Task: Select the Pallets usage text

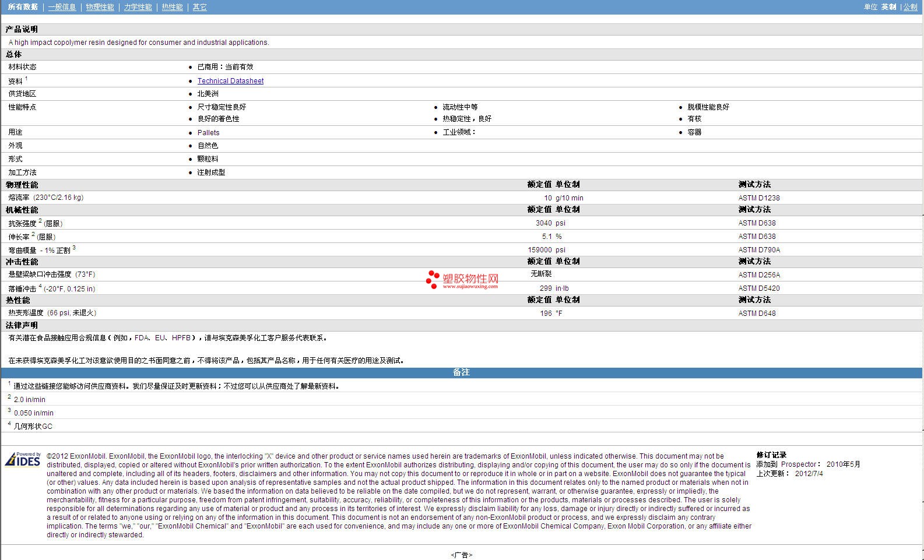Action: pos(208,133)
